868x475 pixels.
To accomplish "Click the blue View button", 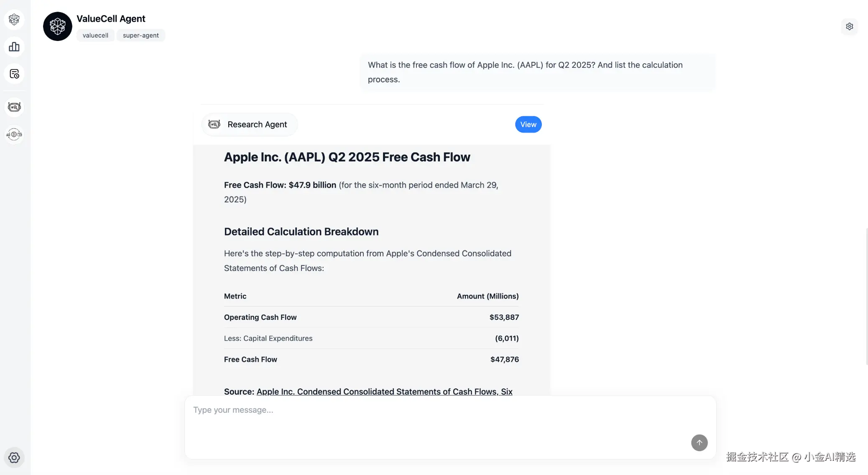I will (x=528, y=124).
